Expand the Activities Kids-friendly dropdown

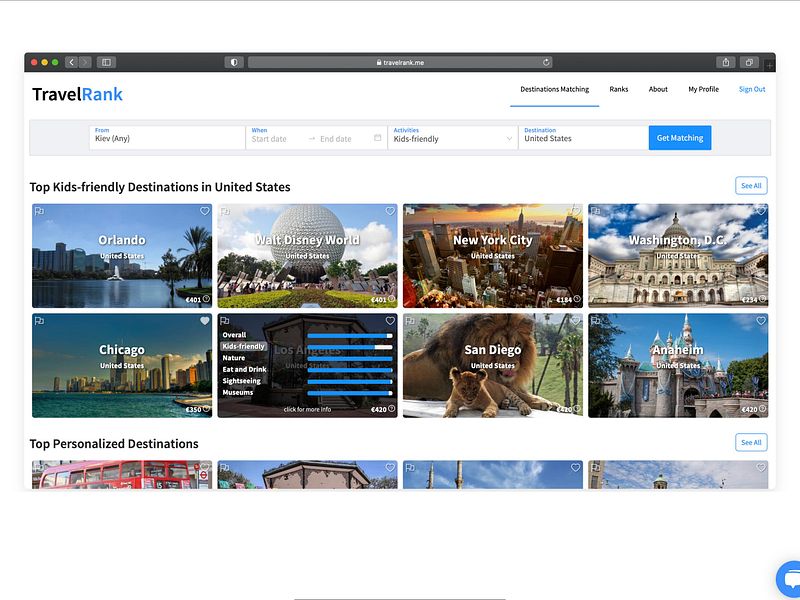click(453, 138)
